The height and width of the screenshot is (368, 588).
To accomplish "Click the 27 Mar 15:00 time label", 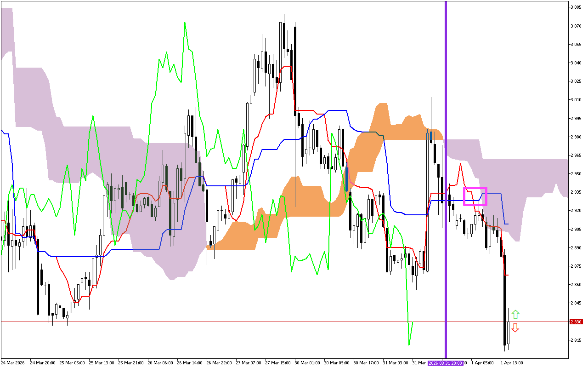I will 278,363.
